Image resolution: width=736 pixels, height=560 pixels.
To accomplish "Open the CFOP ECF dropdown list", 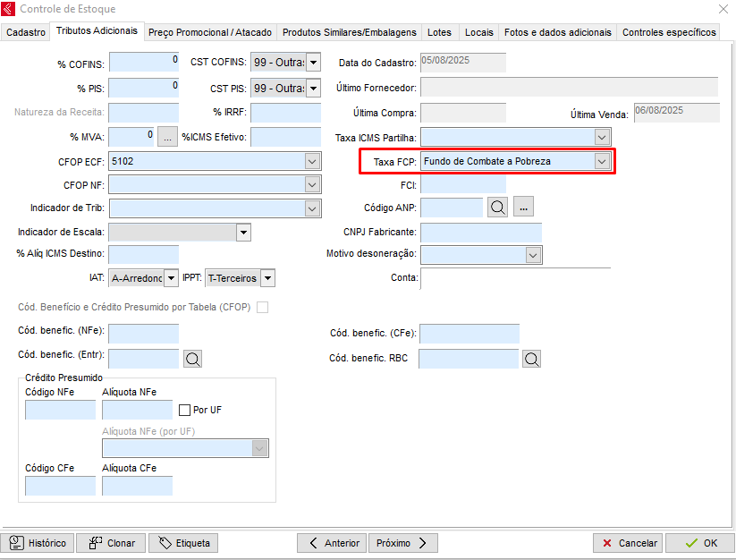I will pyautogui.click(x=312, y=162).
